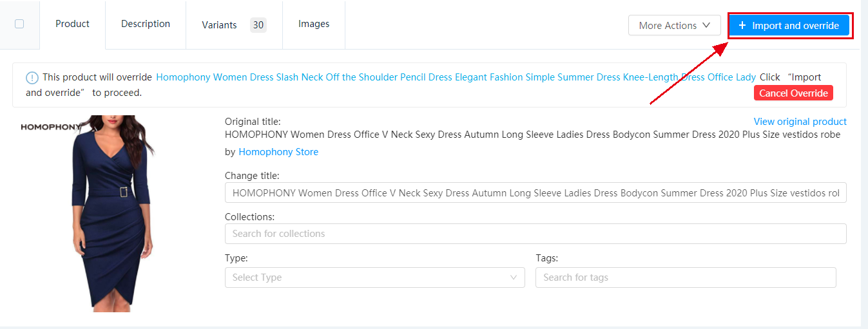Click the Variants count badge 30
This screenshot has width=868, height=329.
[258, 25]
